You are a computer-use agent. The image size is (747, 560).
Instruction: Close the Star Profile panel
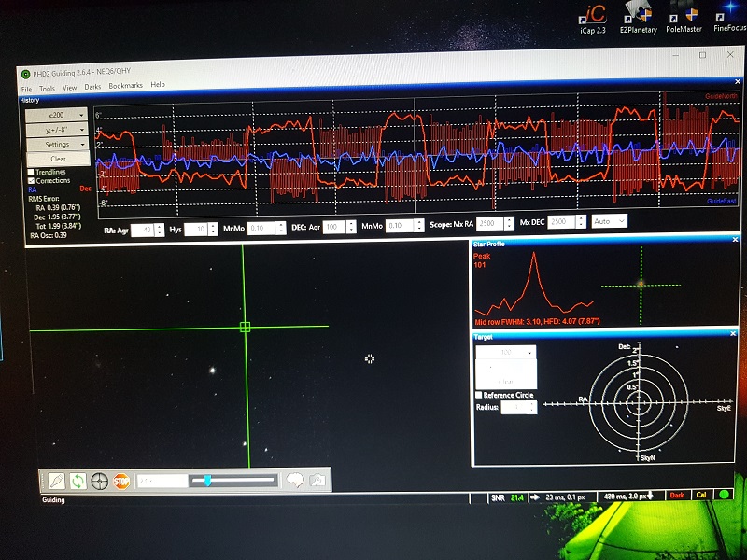pyautogui.click(x=733, y=245)
